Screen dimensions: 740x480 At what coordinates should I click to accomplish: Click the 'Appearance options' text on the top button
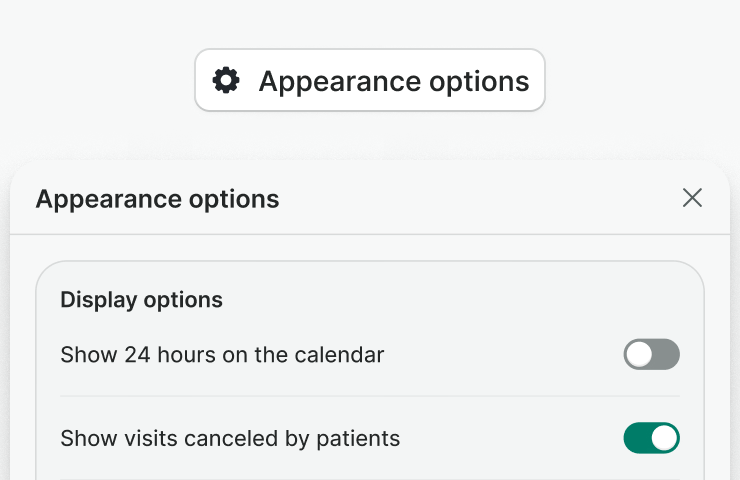tap(394, 81)
